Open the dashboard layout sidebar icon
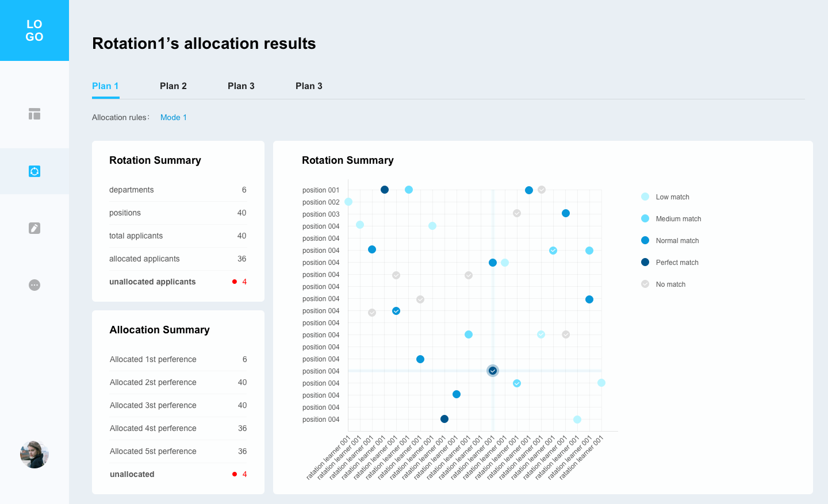Image resolution: width=828 pixels, height=504 pixels. (34, 114)
